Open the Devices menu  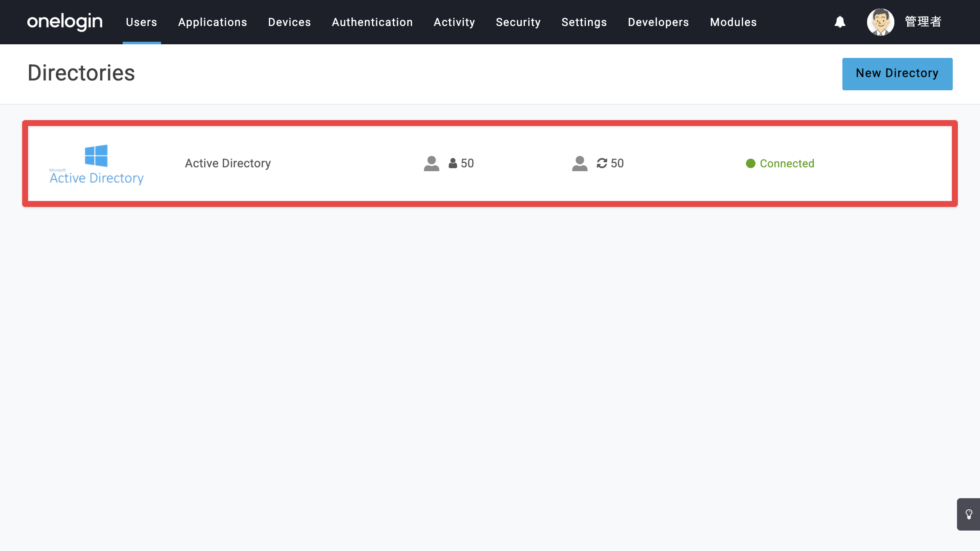(x=289, y=22)
